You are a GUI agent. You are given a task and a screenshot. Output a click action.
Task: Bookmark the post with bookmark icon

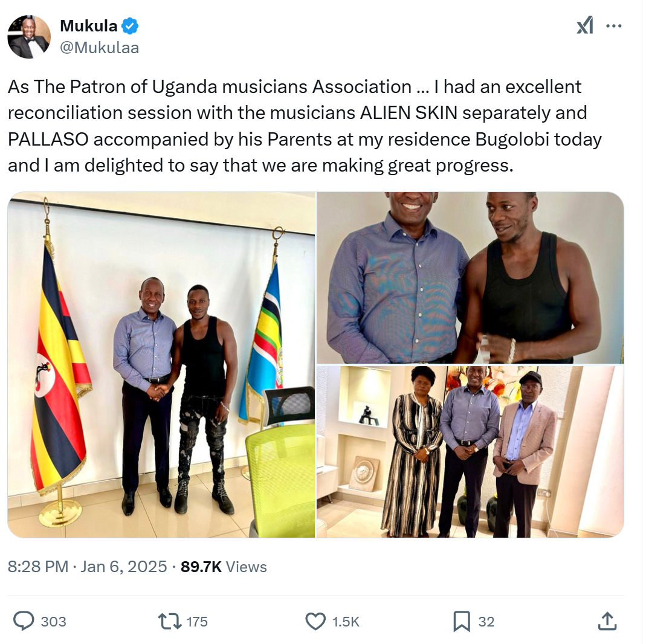coord(462,622)
